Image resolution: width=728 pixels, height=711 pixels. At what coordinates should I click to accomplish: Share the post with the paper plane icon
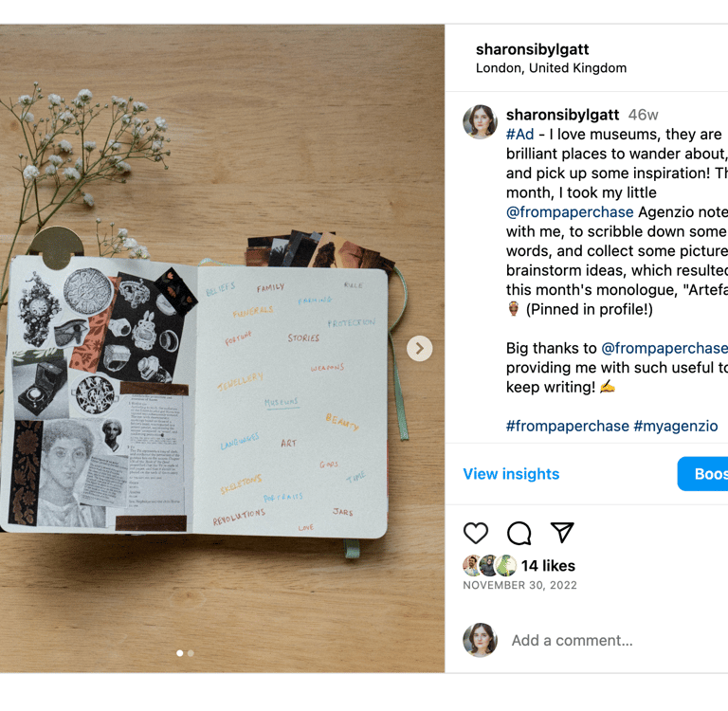(x=562, y=532)
